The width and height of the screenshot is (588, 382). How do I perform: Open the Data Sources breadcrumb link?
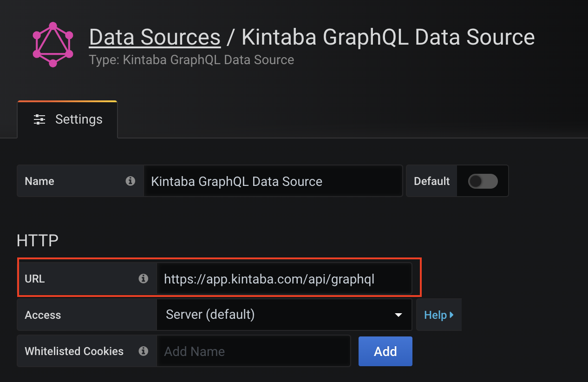(x=155, y=37)
